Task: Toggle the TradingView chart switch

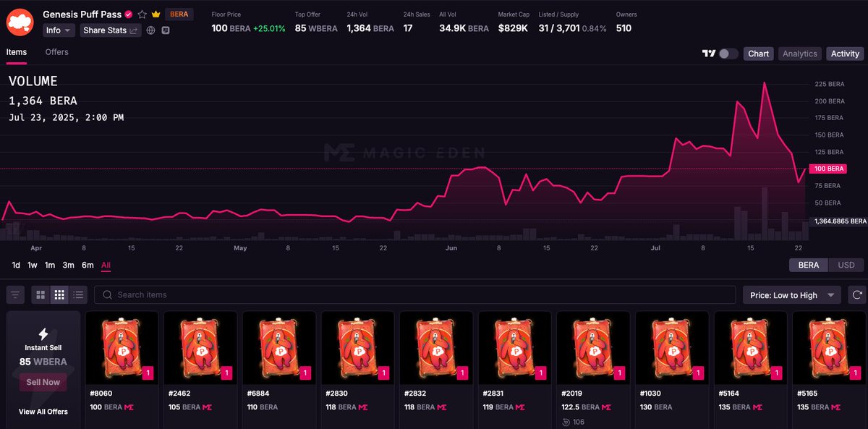Action: [728, 54]
